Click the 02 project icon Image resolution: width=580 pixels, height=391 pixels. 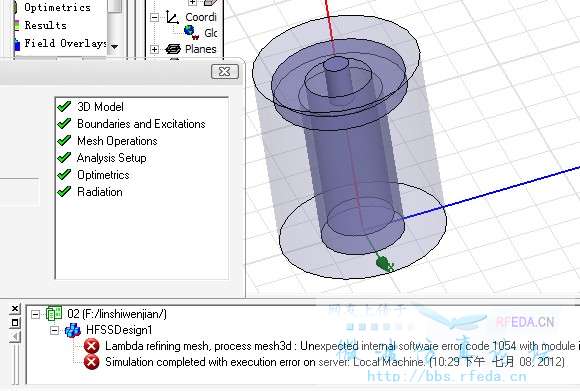[54, 314]
